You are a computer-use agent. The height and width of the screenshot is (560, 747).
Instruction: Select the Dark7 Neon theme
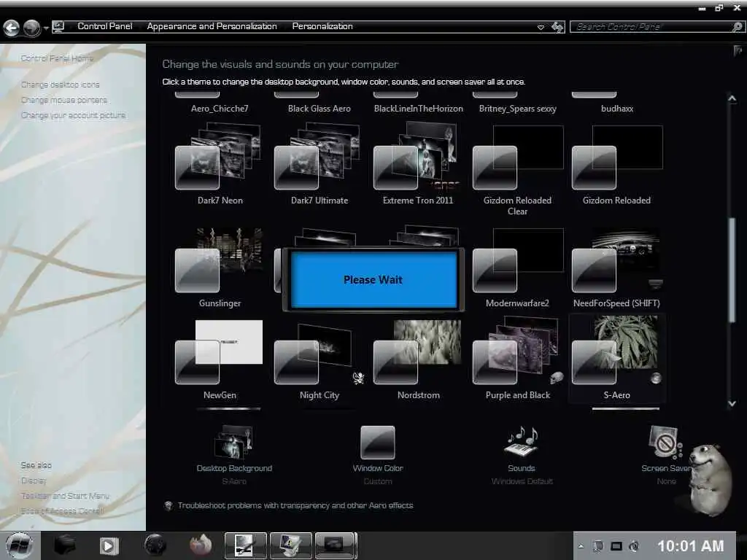coord(220,163)
